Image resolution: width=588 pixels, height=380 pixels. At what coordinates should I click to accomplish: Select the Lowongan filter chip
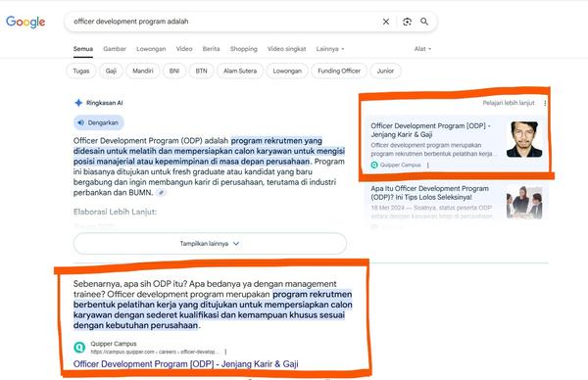287,71
